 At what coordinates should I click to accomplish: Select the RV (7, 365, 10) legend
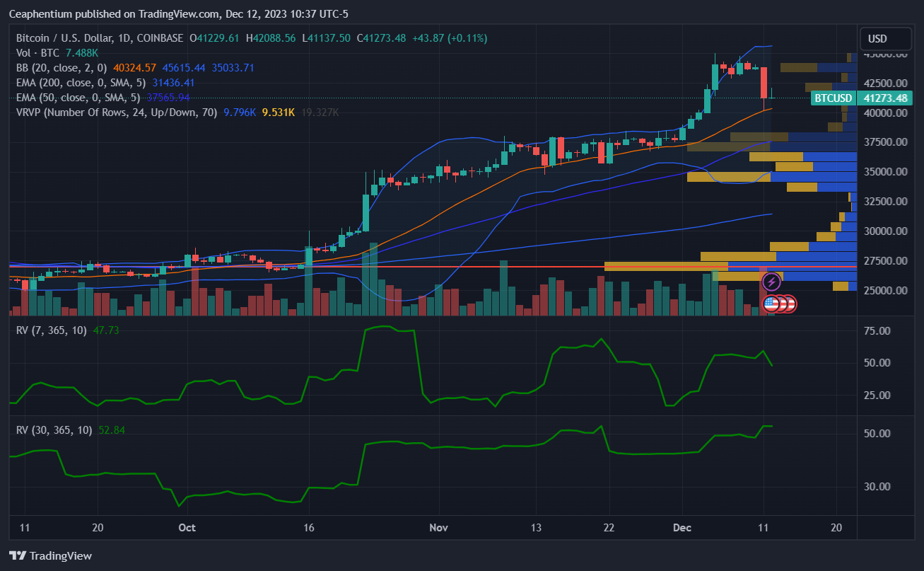51,330
